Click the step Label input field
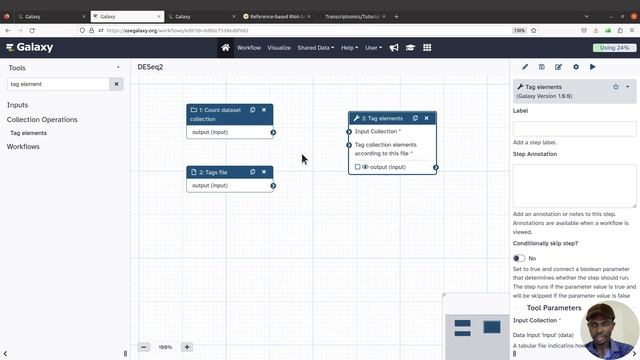Screen dimensions: 640x360 pos(574,129)
